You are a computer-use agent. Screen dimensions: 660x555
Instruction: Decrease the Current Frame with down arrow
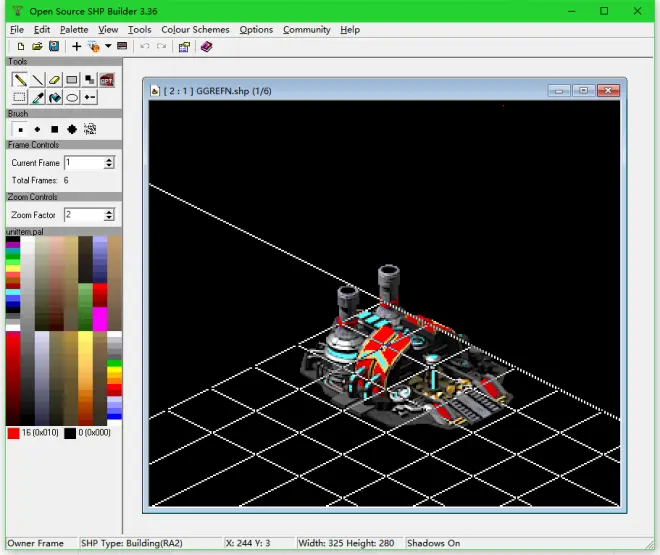[x=109, y=166]
